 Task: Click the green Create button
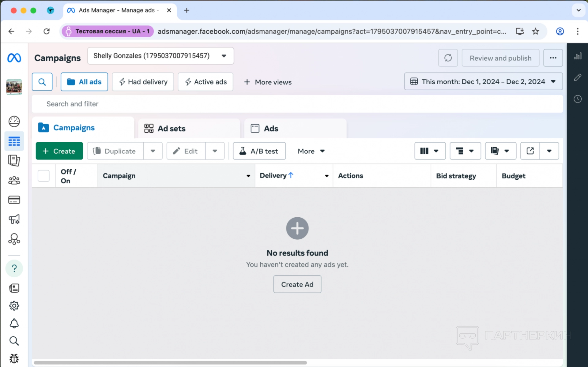[x=59, y=151]
